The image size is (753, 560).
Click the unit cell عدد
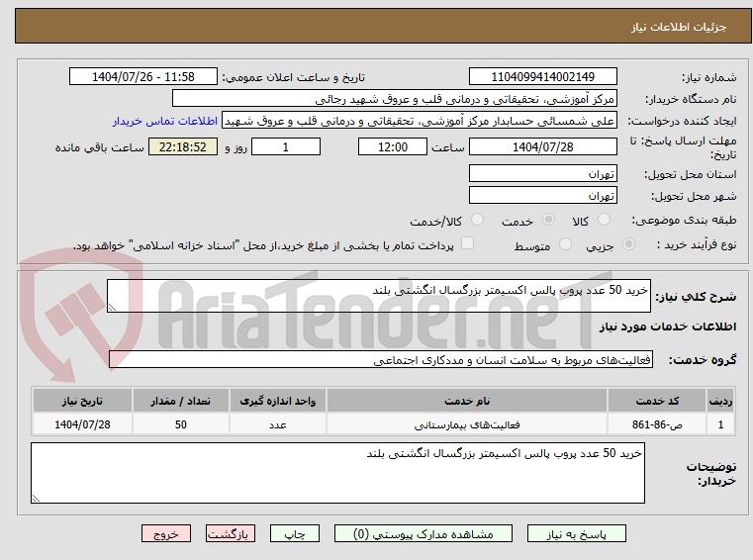[278, 424]
